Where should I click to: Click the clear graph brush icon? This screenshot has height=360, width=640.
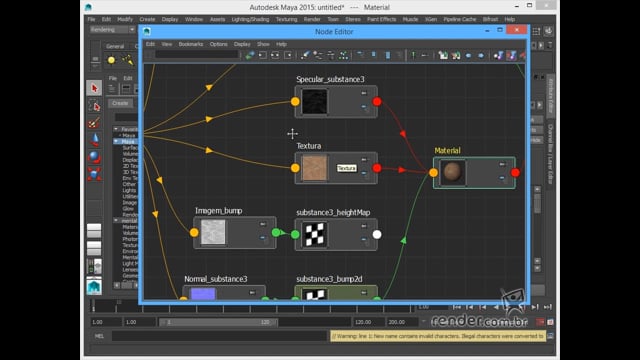point(305,55)
